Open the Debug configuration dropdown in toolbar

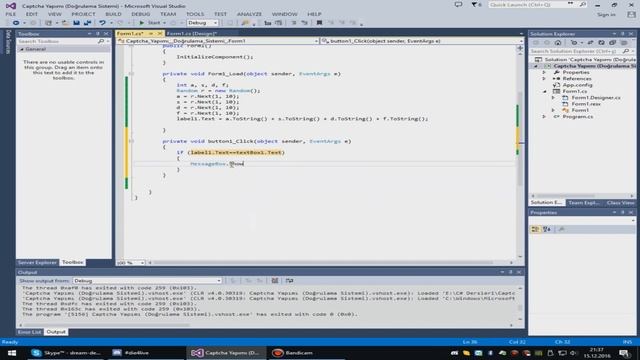click(202, 23)
